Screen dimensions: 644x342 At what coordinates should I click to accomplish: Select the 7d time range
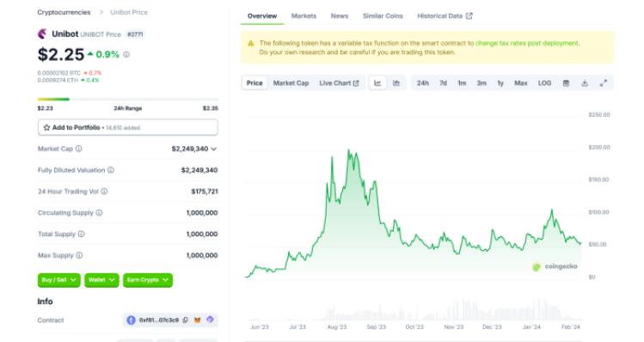click(x=443, y=83)
